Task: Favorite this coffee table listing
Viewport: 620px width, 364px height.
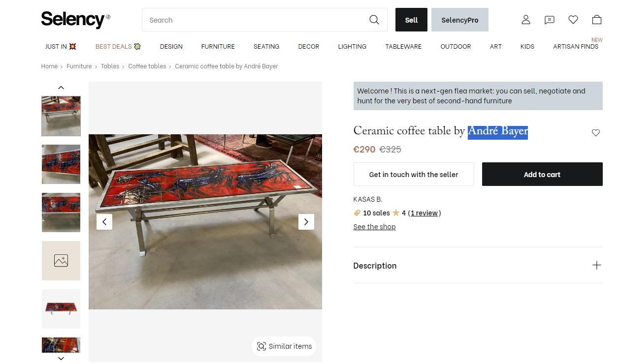Action: click(596, 133)
